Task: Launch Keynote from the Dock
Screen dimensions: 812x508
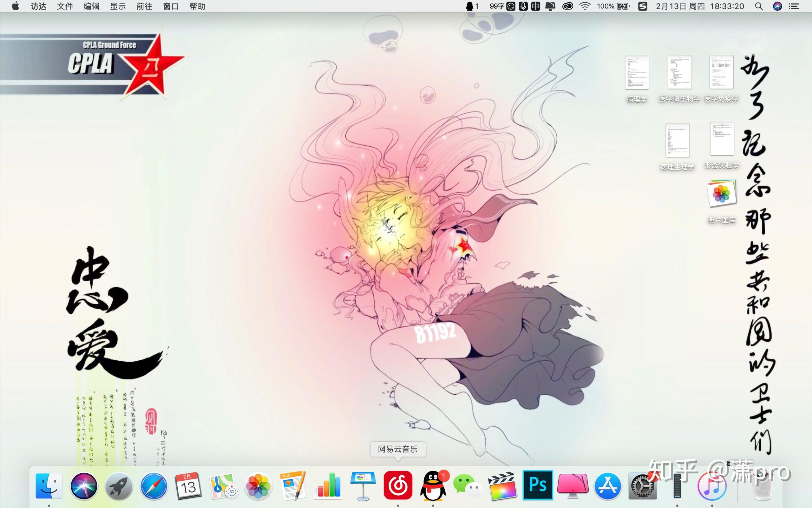Action: (x=363, y=486)
